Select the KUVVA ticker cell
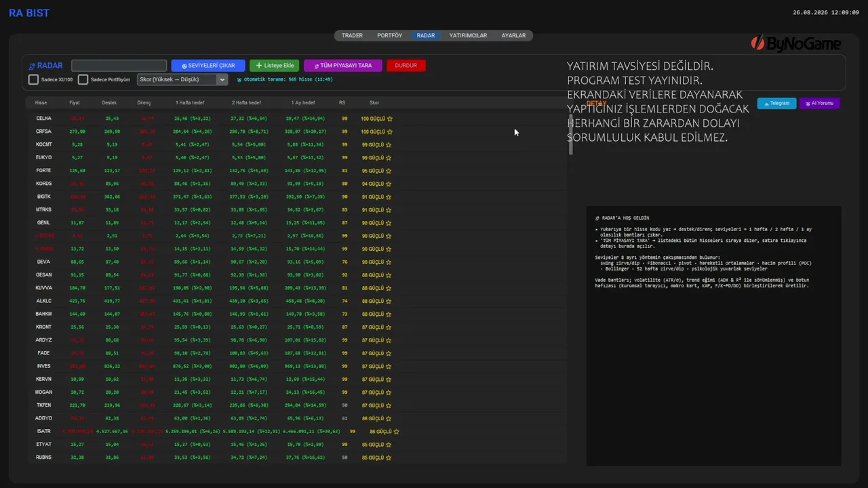Viewport: 868px width, 488px height. pyautogui.click(x=43, y=288)
